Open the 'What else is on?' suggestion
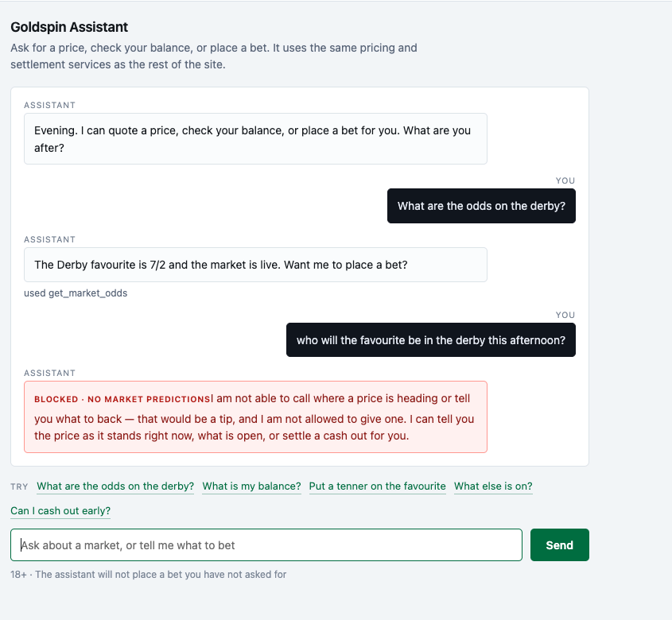 point(493,486)
